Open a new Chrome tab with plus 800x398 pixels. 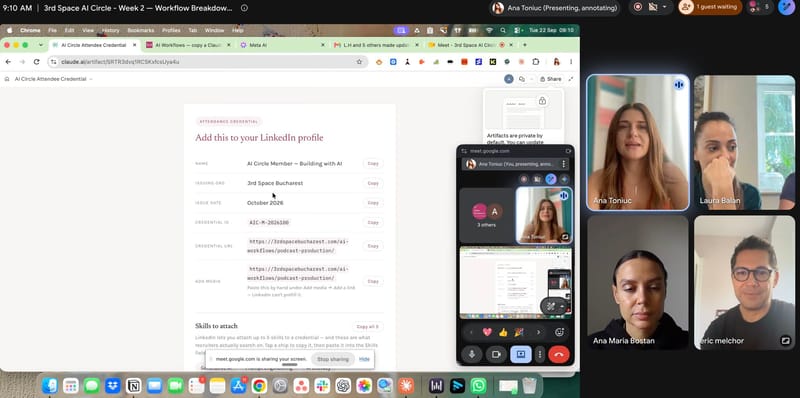(x=524, y=45)
